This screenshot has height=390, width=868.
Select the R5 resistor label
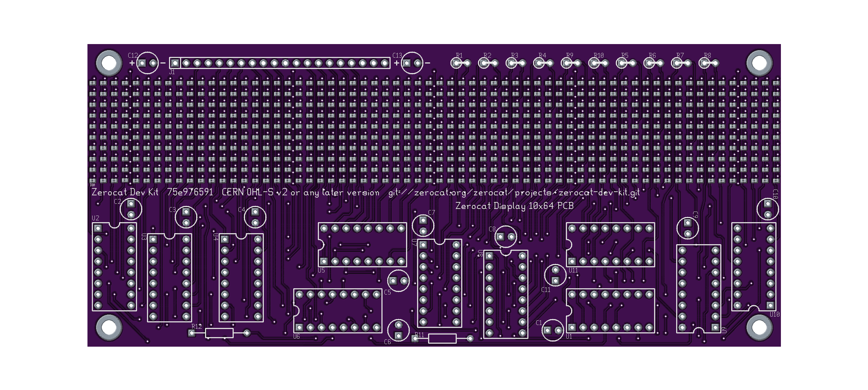pyautogui.click(x=625, y=55)
